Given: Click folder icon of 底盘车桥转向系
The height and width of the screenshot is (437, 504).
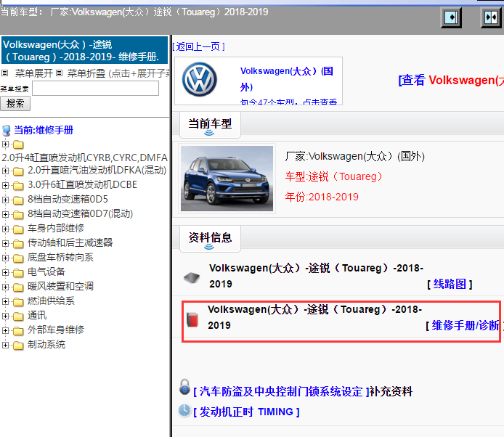Looking at the screenshot, I should [x=18, y=258].
